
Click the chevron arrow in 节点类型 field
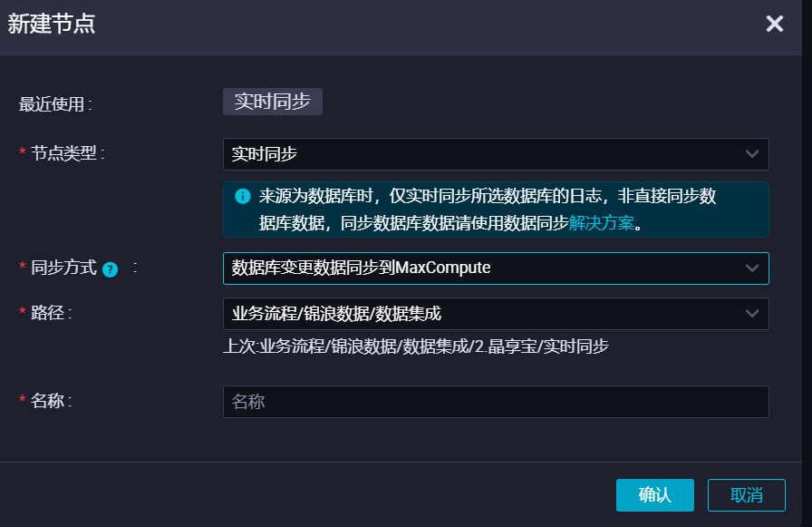point(751,154)
